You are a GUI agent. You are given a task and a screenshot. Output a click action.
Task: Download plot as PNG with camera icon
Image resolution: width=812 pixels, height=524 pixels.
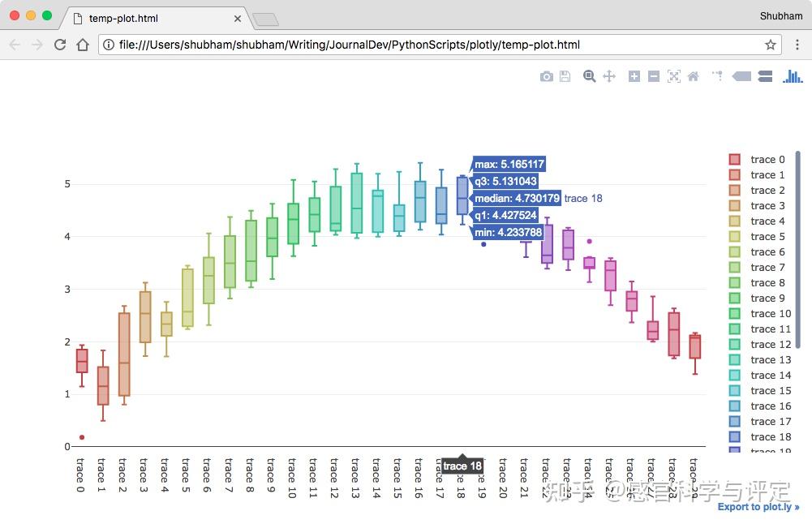point(547,76)
